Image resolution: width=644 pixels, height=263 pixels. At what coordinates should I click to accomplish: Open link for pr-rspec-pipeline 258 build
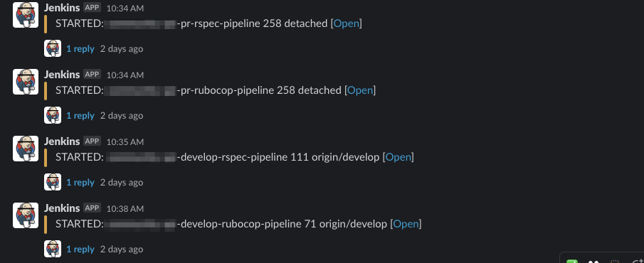(x=347, y=23)
